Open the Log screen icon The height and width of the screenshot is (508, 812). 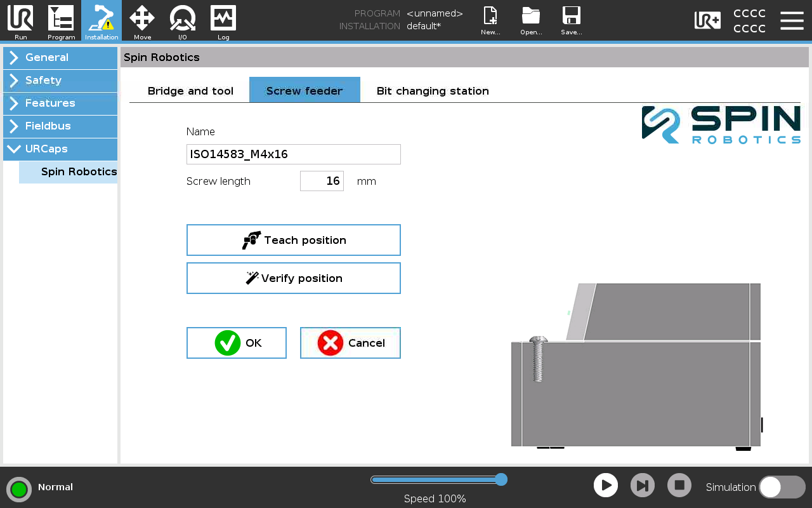(x=223, y=18)
